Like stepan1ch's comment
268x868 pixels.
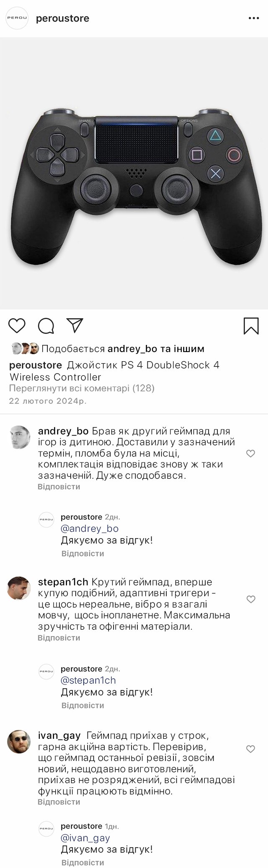[x=250, y=599]
